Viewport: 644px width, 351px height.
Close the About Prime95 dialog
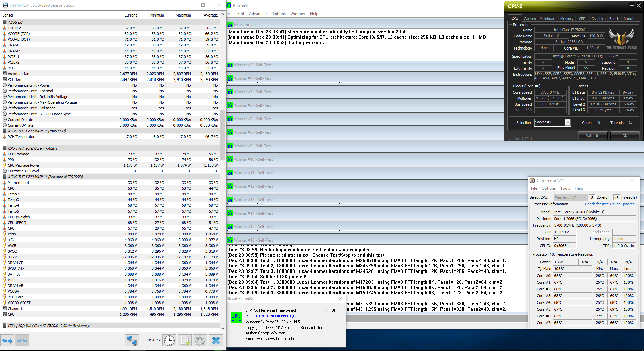click(341, 298)
